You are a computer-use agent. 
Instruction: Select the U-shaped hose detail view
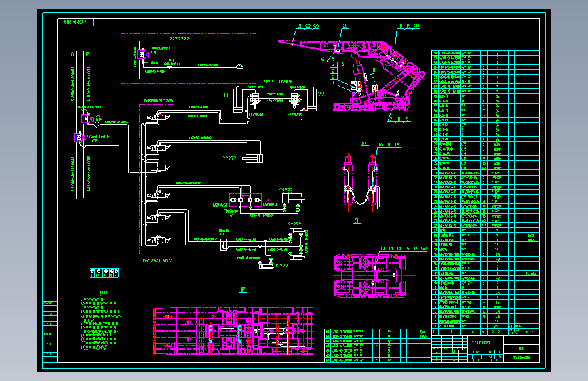(x=361, y=182)
